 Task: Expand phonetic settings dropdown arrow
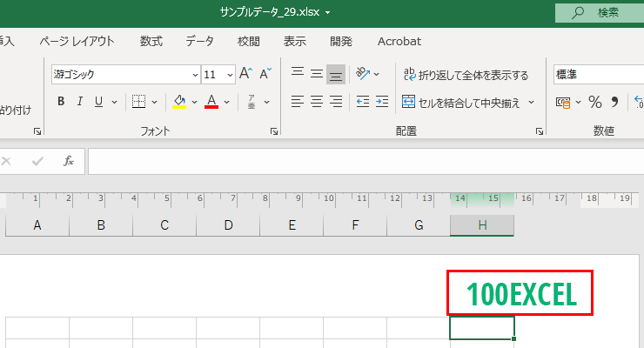click(x=266, y=102)
